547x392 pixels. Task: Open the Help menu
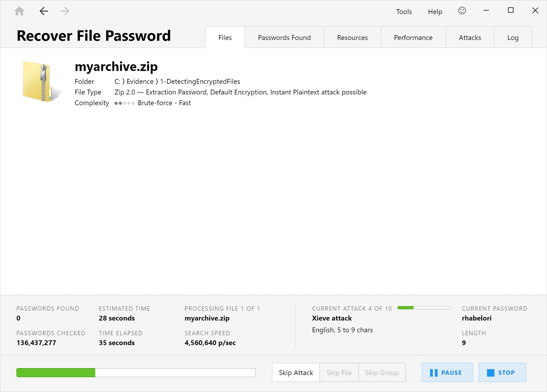click(435, 12)
